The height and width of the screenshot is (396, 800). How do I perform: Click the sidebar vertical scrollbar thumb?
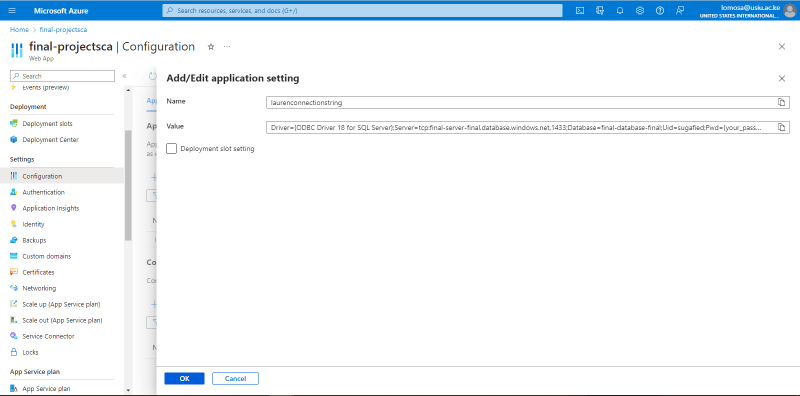tap(128, 186)
